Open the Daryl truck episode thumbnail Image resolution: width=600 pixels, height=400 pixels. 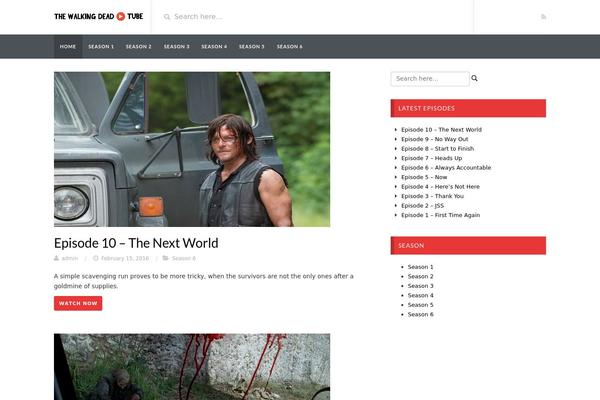(192, 149)
